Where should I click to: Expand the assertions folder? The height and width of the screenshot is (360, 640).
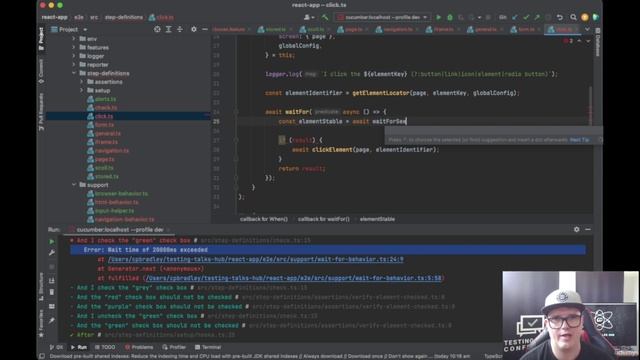82,82
